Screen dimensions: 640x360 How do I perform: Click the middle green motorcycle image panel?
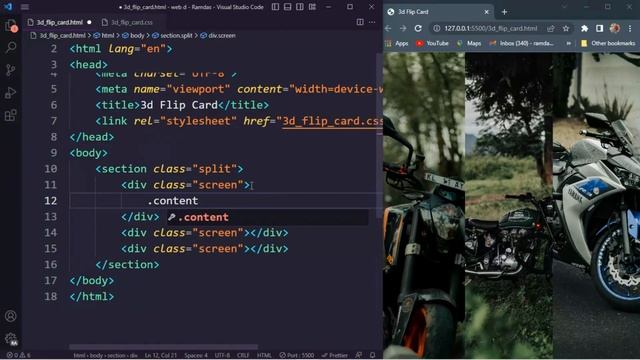[509, 205]
